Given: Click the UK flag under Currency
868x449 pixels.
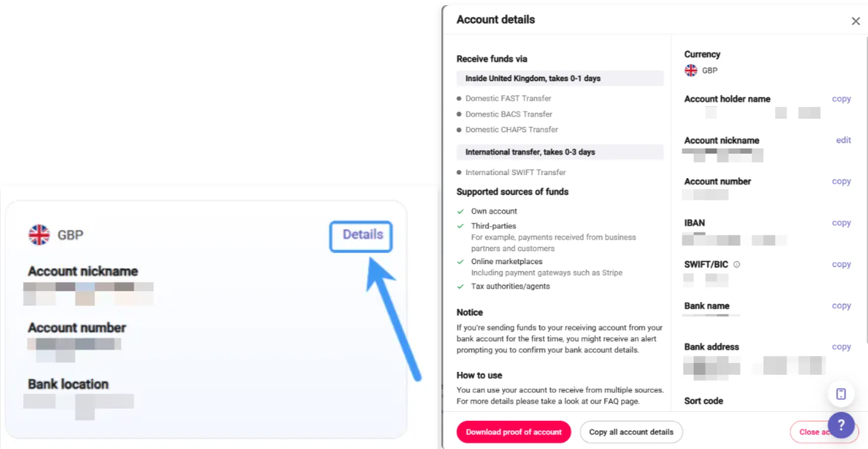Looking at the screenshot, I should coord(691,71).
